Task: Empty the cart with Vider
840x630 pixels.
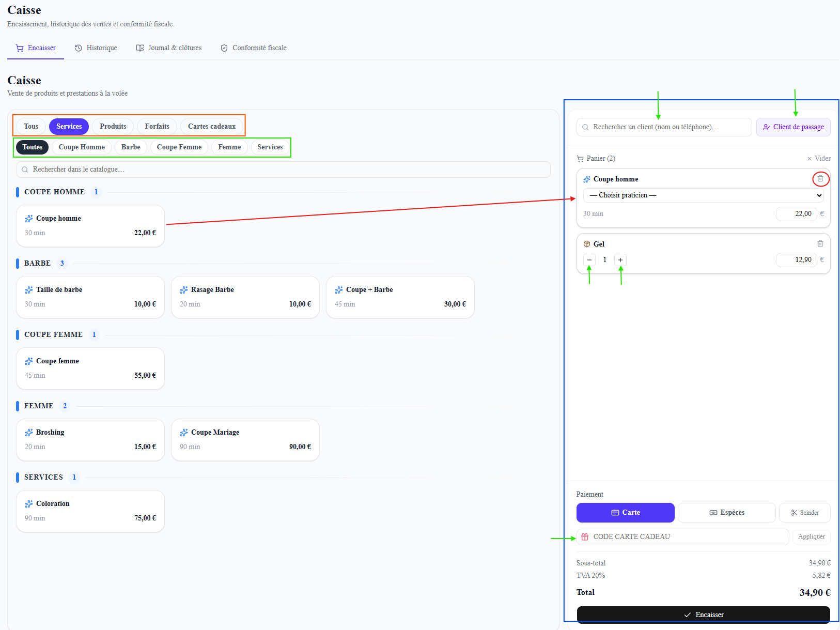Action: pyautogui.click(x=819, y=159)
